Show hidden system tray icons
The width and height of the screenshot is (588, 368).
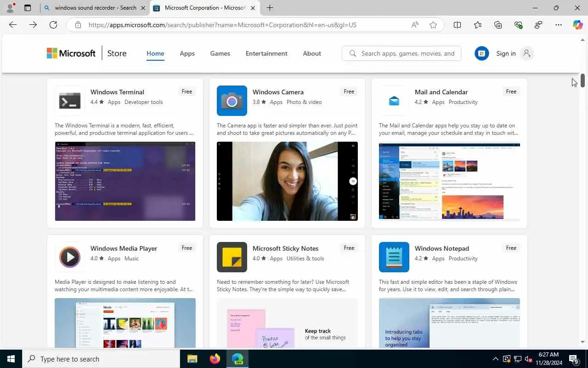click(x=495, y=359)
